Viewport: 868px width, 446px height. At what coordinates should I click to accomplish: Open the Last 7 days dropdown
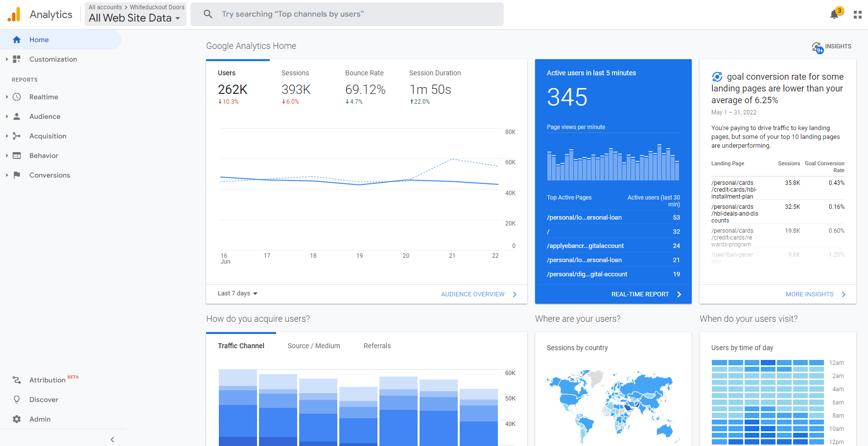[x=237, y=293]
